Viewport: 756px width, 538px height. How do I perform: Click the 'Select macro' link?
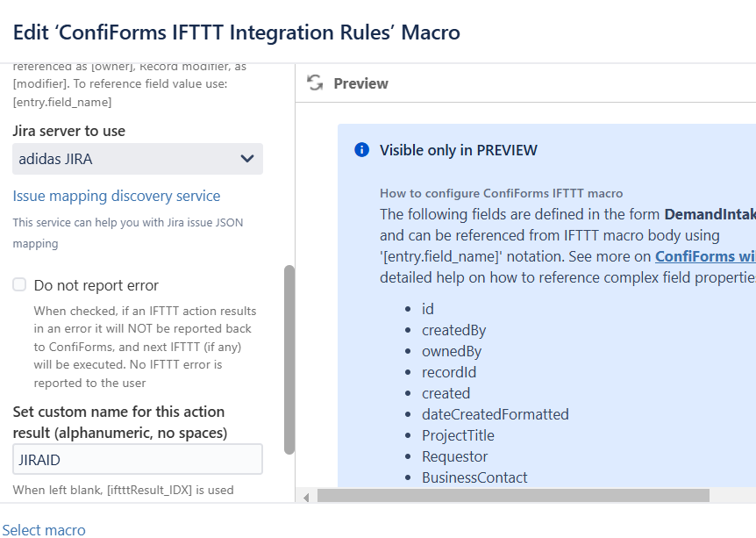click(x=43, y=529)
